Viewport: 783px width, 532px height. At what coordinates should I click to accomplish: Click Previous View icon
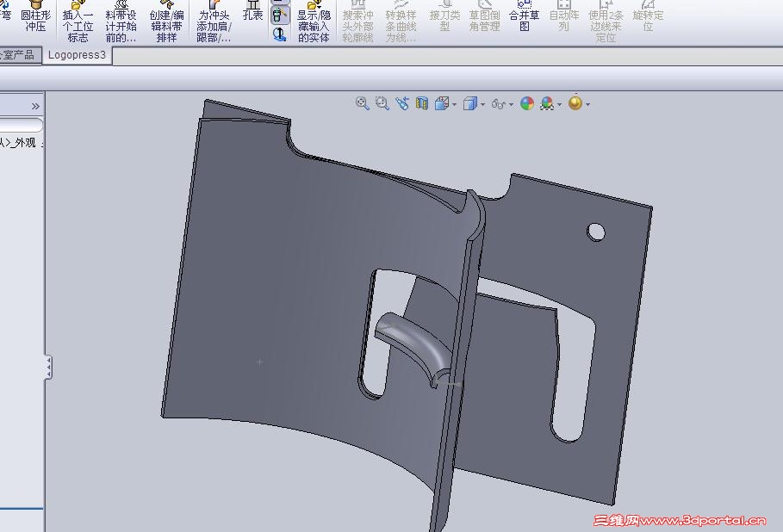(402, 103)
